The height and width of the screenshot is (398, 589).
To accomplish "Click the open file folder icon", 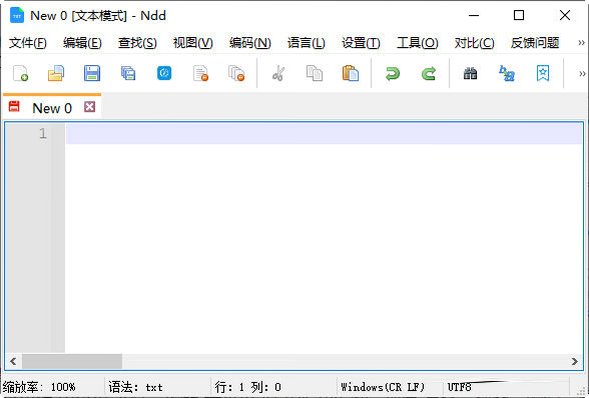I will pos(56,73).
